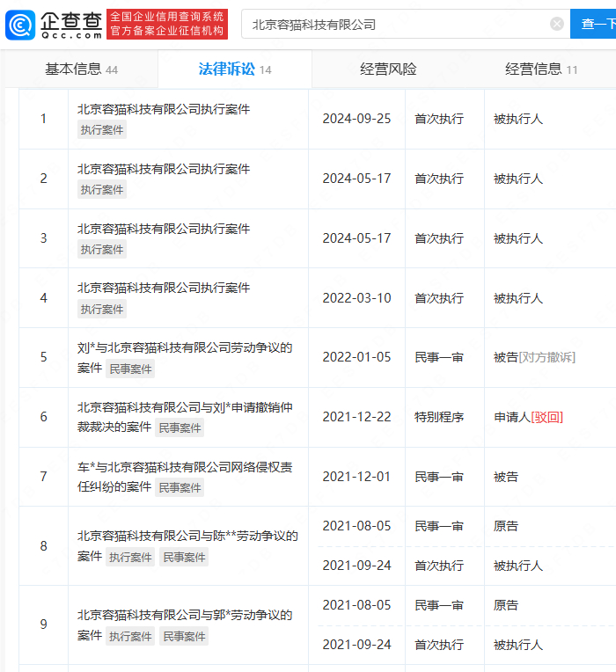Click the 民事案件 tag in row 5
Screen dimensions: 616x672
click(x=130, y=369)
